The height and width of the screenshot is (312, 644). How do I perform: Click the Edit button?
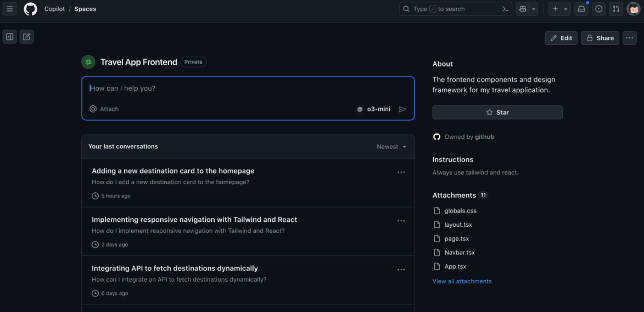point(561,38)
